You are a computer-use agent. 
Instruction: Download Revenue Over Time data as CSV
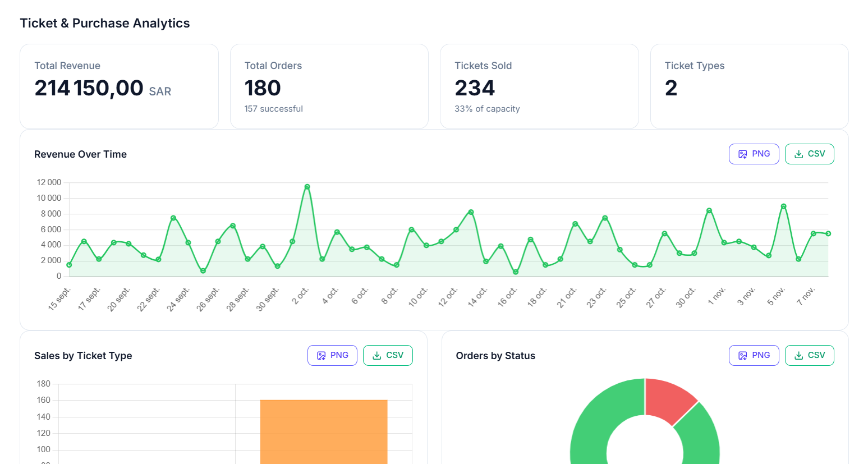(x=809, y=154)
